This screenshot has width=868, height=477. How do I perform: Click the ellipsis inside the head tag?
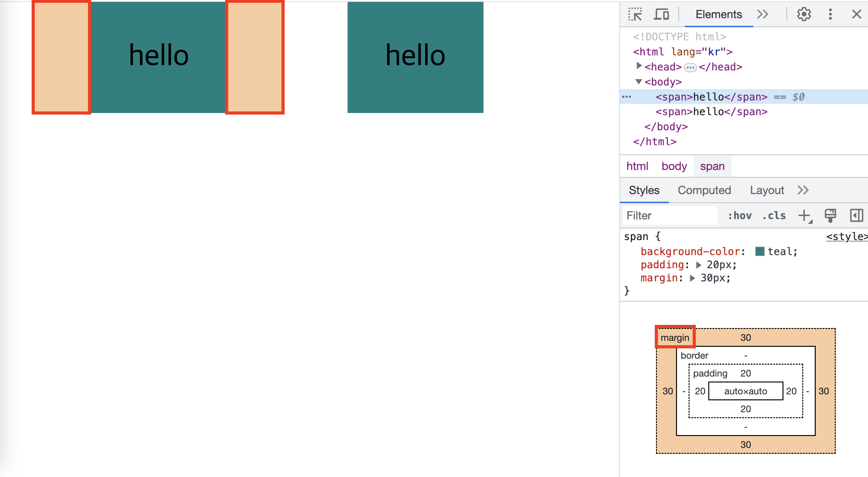(690, 67)
